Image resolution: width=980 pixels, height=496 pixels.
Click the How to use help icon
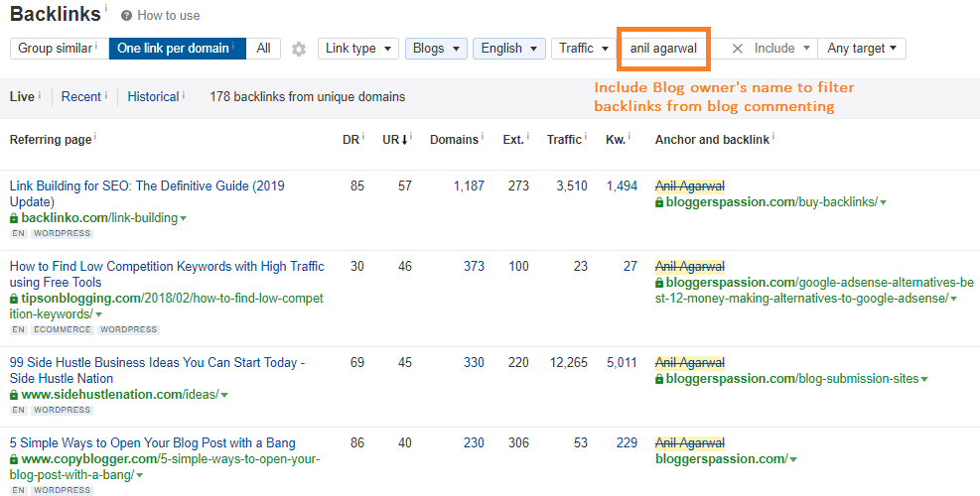(x=126, y=16)
